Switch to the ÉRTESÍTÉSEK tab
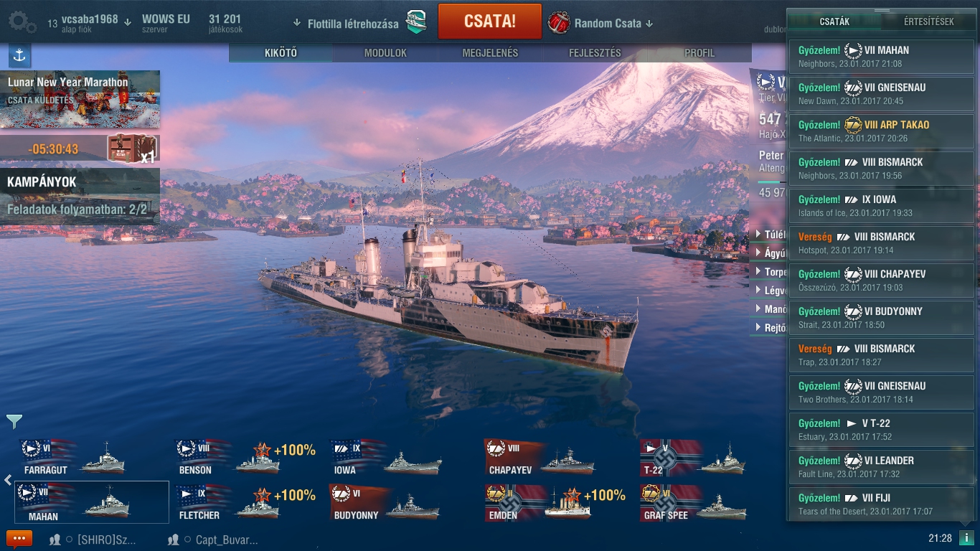Screen dimensions: 980x551 point(928,22)
